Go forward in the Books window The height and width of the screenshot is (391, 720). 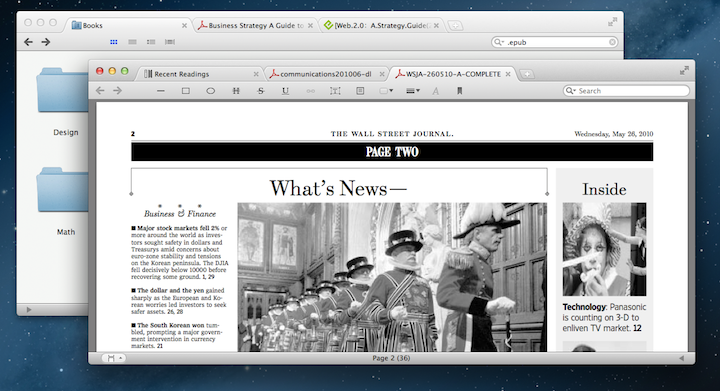coord(45,42)
